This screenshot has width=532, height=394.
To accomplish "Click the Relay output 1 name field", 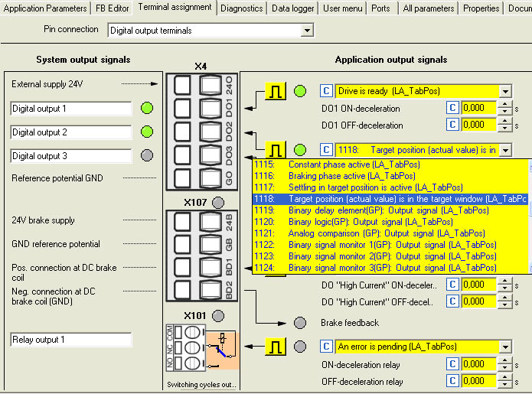I will (71, 340).
